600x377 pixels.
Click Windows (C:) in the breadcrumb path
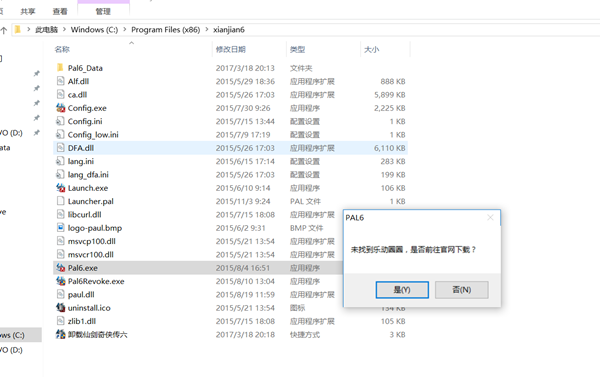(x=94, y=29)
